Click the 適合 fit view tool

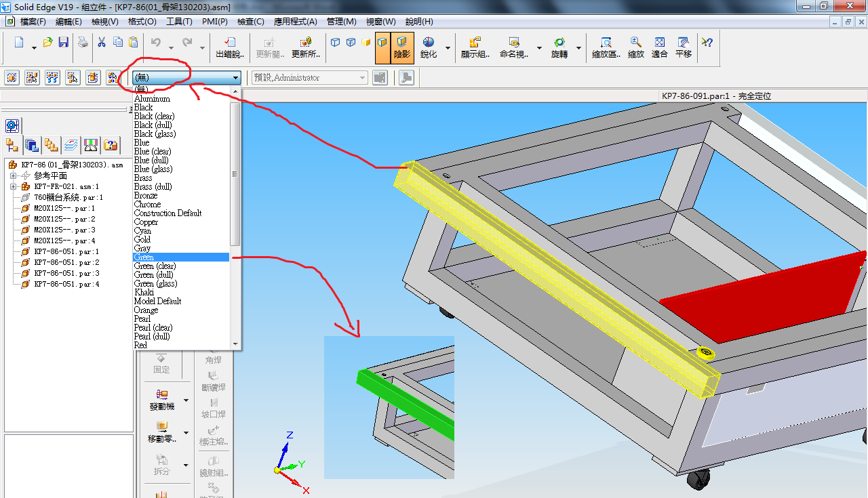pos(660,47)
